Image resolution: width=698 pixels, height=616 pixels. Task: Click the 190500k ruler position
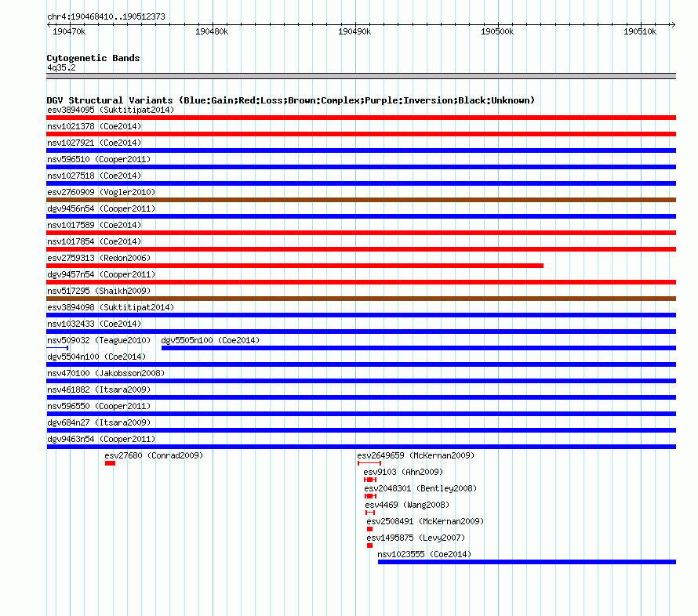[497, 31]
